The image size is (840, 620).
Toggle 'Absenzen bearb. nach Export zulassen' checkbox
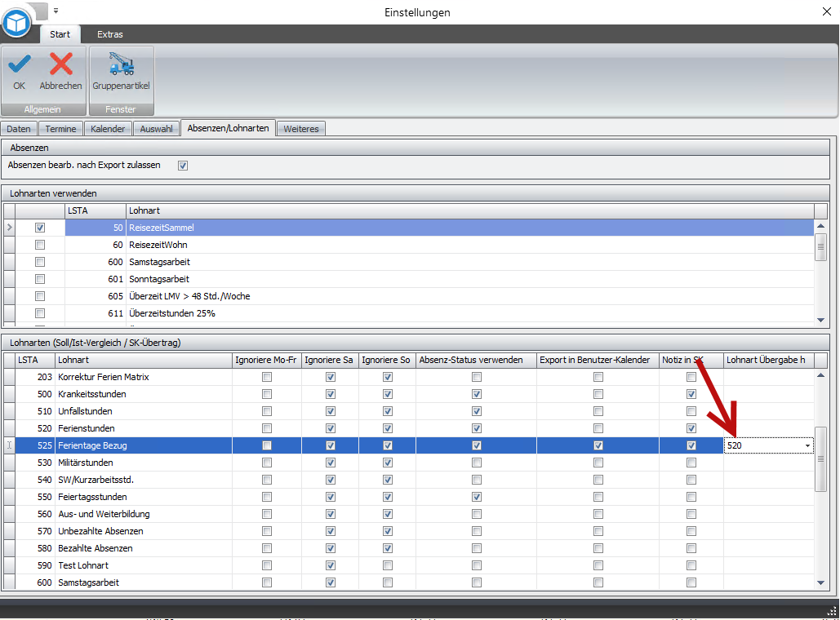coord(183,166)
